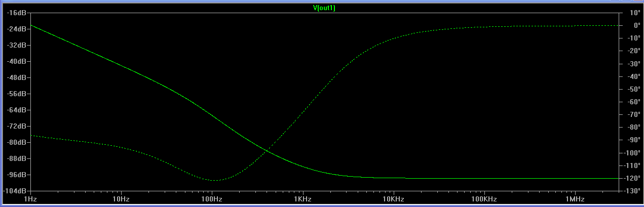Click the -56dB magnitude axis label

click(17, 94)
